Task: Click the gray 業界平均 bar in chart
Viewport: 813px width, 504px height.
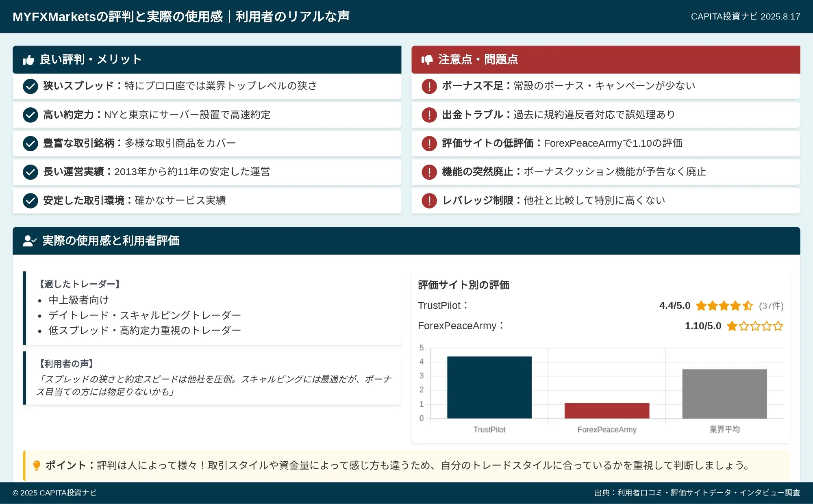Action: pyautogui.click(x=724, y=393)
